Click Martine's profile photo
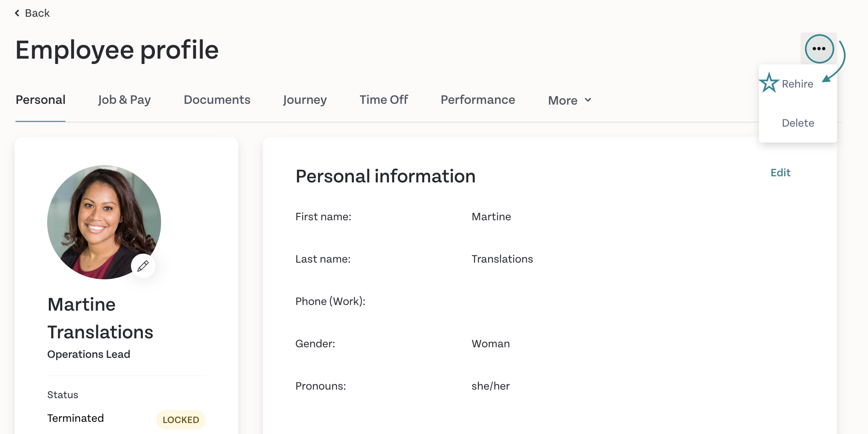 tap(104, 222)
